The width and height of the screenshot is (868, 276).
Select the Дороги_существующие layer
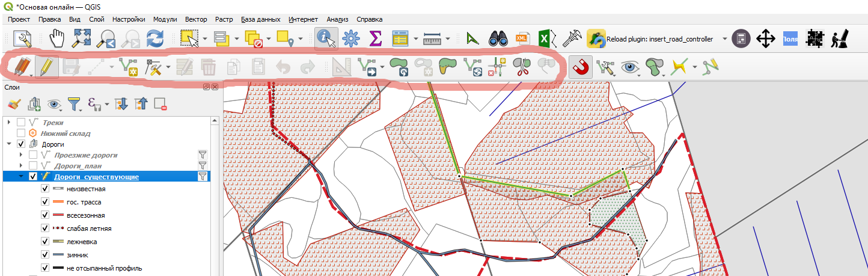coord(97,177)
